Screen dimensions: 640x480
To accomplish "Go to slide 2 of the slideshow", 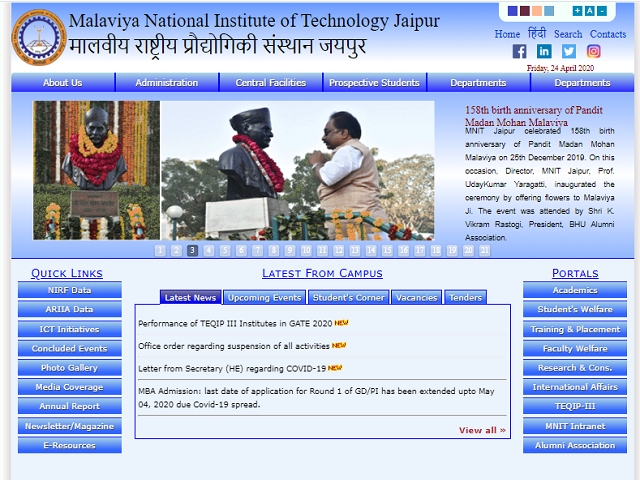I will tap(176, 250).
